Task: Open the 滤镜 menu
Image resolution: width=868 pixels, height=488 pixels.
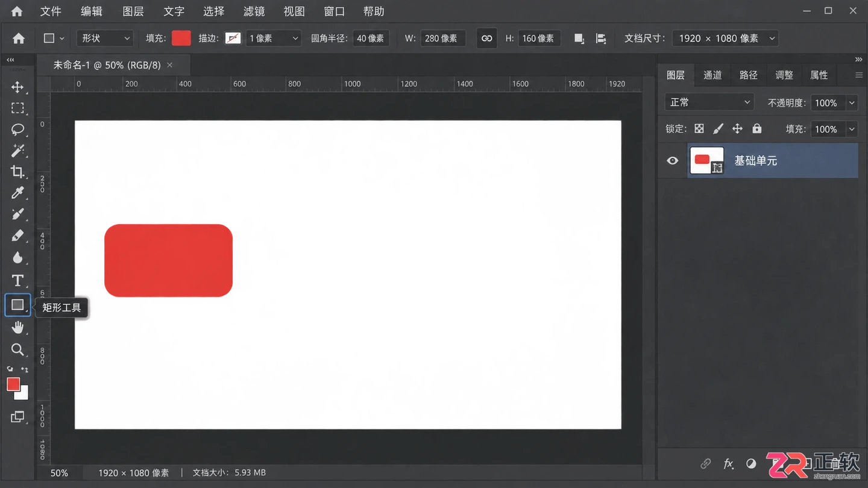Action: point(254,11)
